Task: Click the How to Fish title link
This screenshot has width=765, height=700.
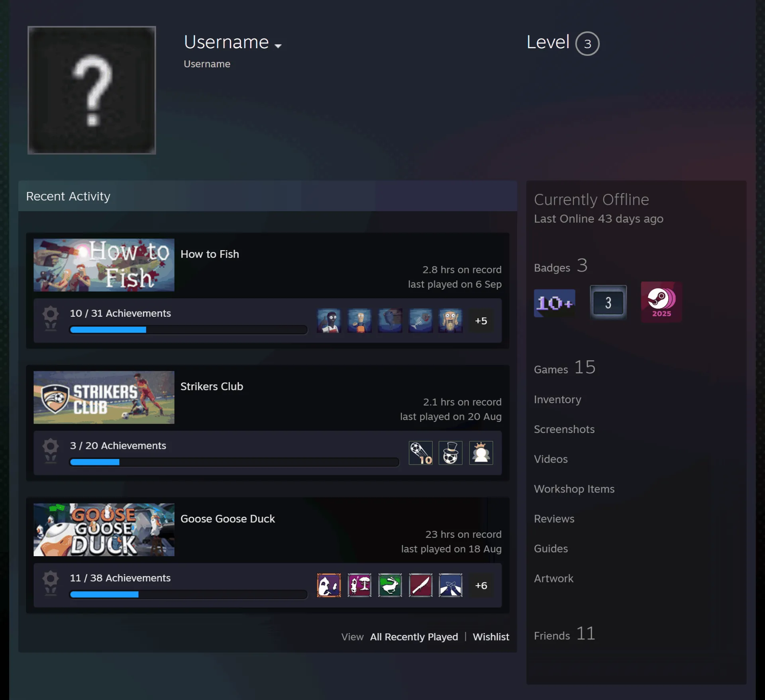Action: pyautogui.click(x=210, y=254)
